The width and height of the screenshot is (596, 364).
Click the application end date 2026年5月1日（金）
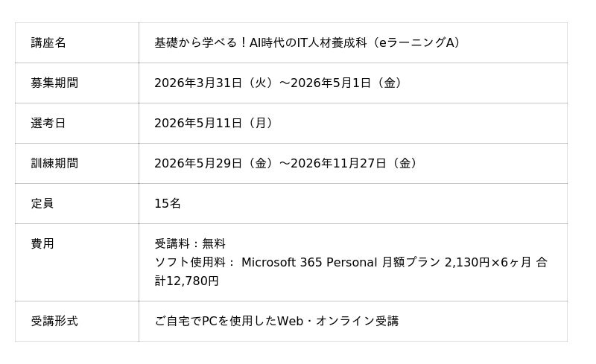349,83
